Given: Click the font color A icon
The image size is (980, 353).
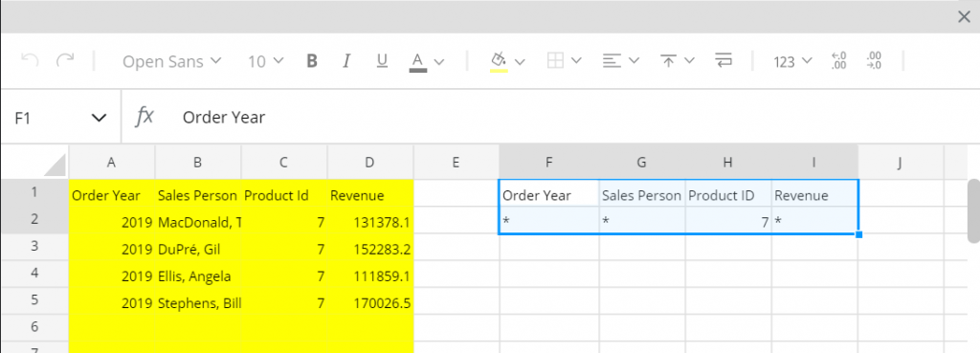Looking at the screenshot, I should click(x=418, y=62).
